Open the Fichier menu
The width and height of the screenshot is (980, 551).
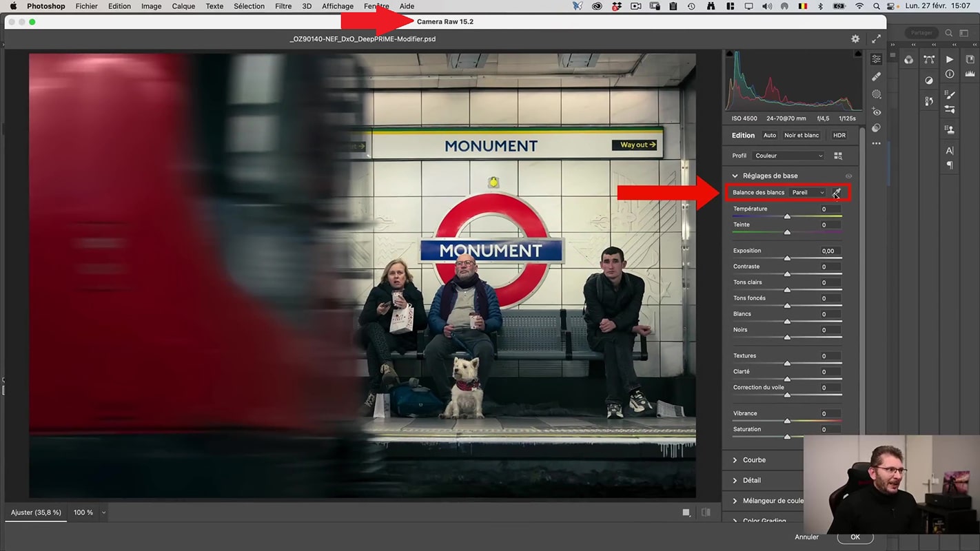pos(87,6)
